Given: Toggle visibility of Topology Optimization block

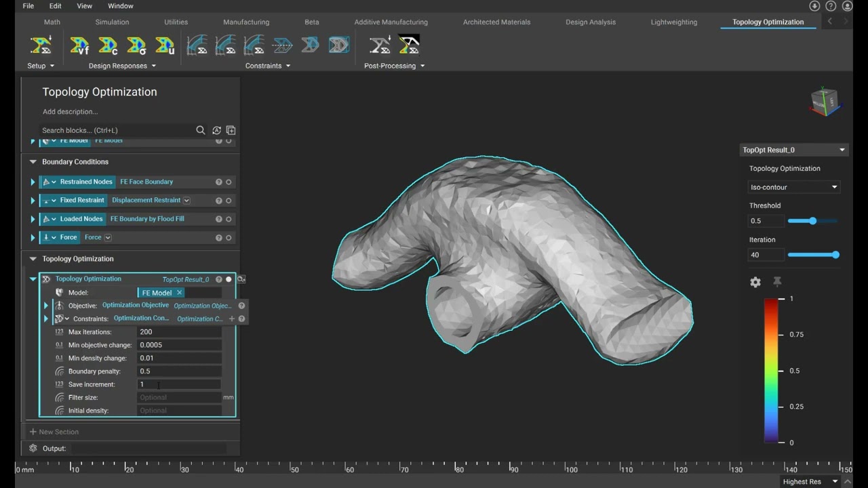Looking at the screenshot, I should [229, 279].
